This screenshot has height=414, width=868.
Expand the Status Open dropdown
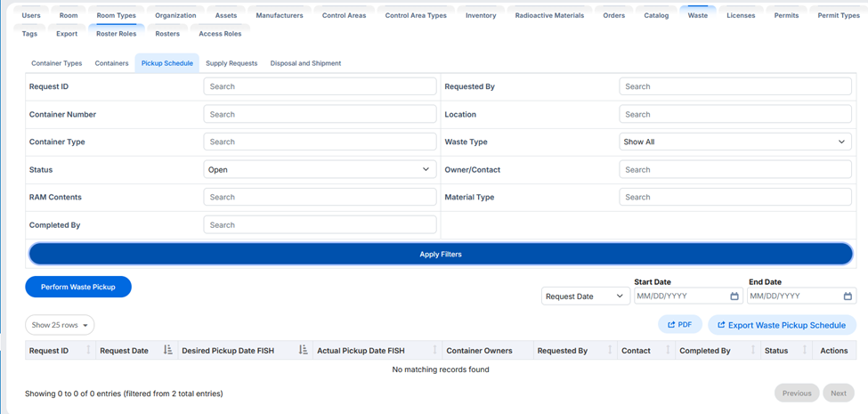tap(320, 169)
